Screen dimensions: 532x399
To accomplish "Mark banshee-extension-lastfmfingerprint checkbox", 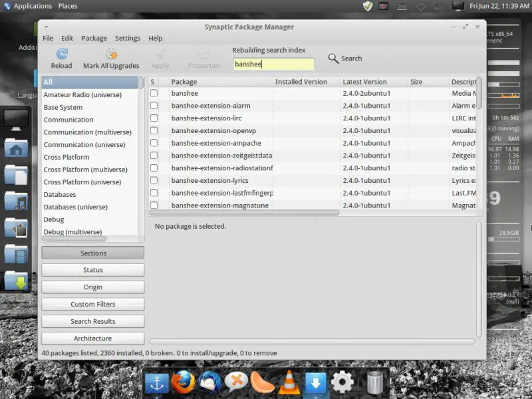I will pos(154,193).
